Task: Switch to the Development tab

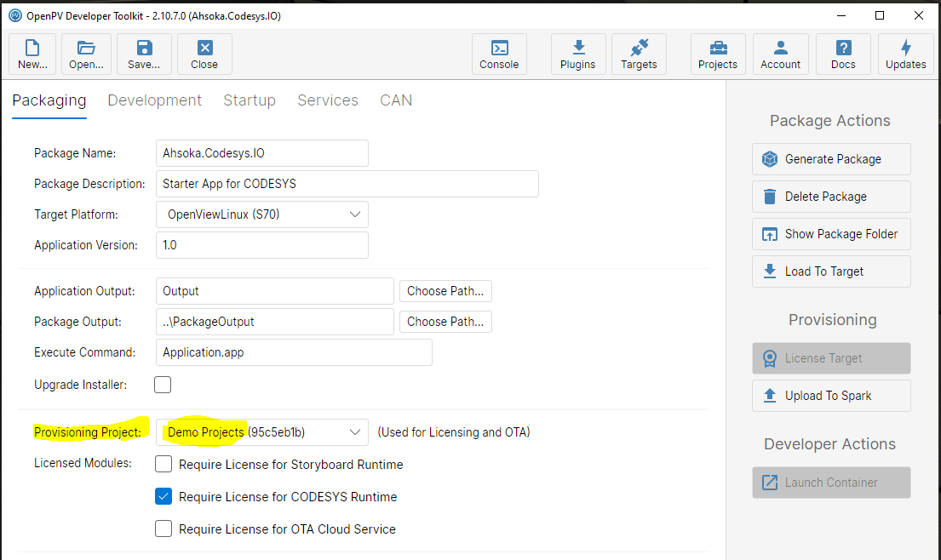Action: point(155,100)
